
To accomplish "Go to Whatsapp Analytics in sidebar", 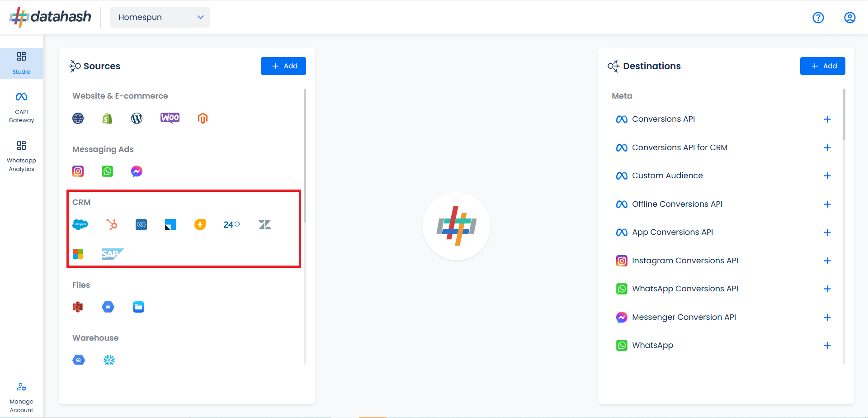I will (21, 156).
